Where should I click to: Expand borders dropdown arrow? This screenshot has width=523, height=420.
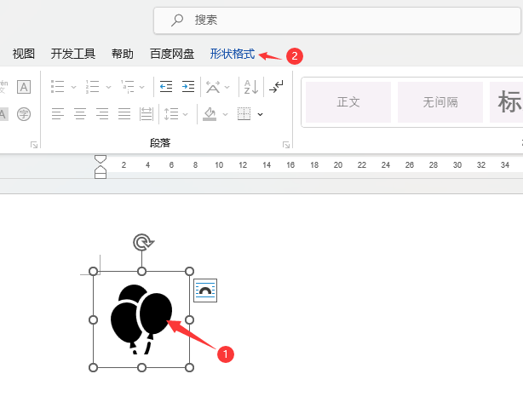pos(260,114)
